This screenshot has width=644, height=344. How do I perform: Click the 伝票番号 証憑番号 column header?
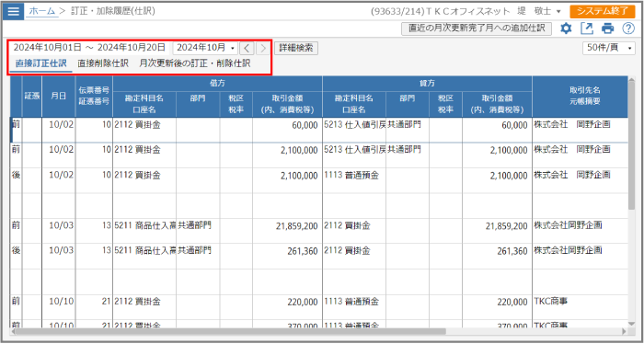[94, 97]
